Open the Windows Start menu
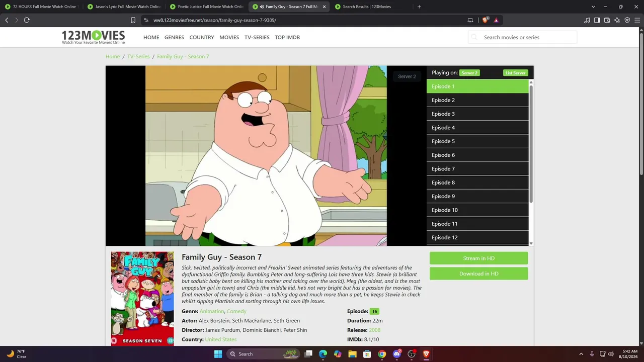This screenshot has height=362, width=644. point(218,354)
